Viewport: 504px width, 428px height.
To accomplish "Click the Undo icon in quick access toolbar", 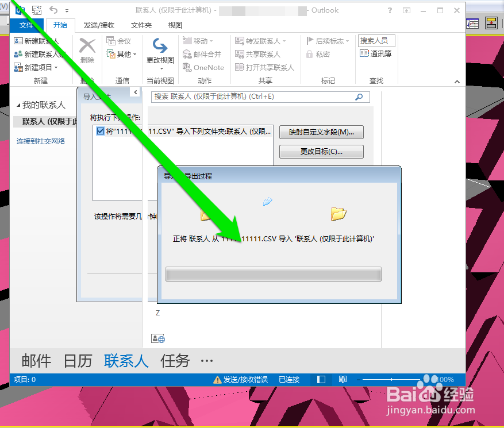I will pyautogui.click(x=53, y=10).
